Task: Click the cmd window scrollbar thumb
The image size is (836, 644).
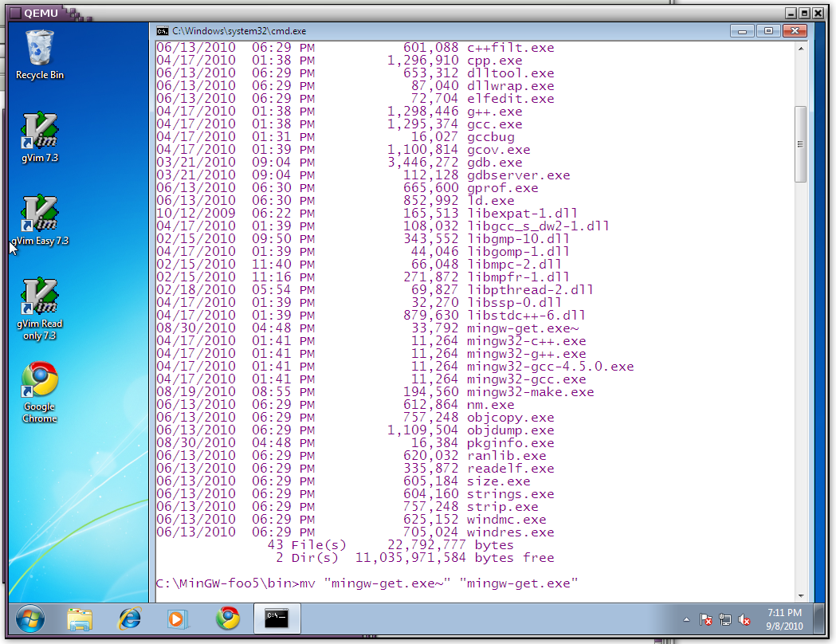Action: point(801,143)
